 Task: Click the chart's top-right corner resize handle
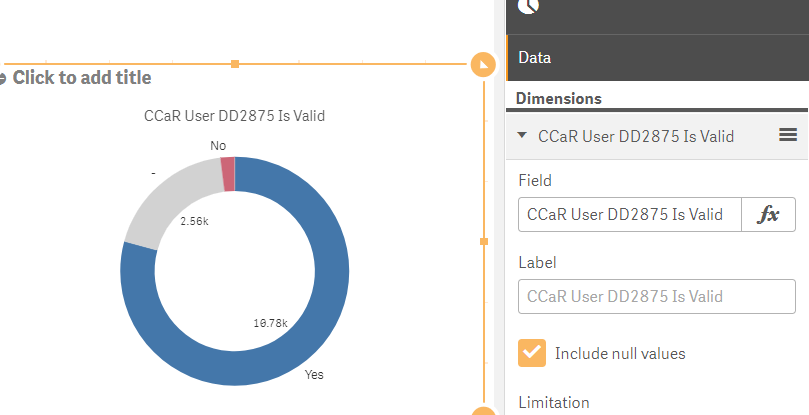tap(483, 65)
